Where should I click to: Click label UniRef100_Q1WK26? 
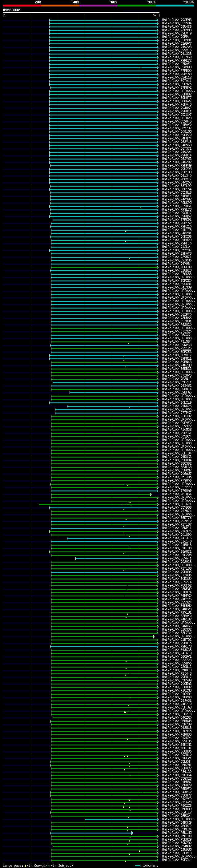click(x=176, y=406)
